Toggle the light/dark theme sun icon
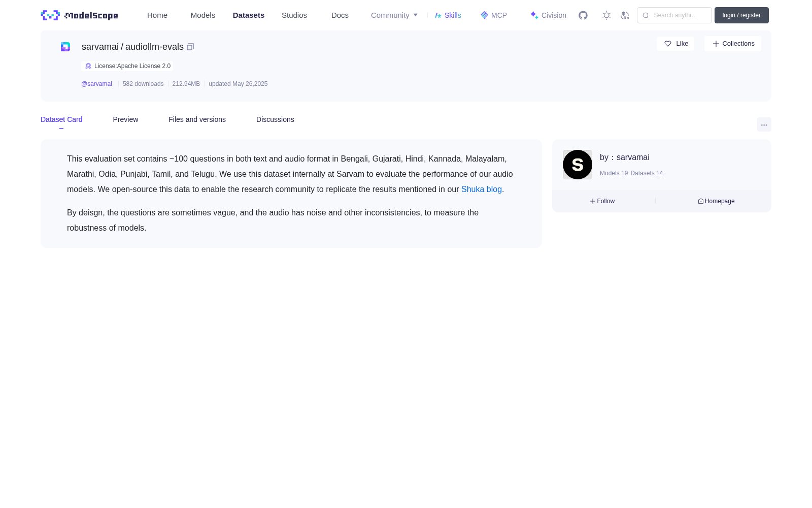812x508 pixels. [x=606, y=15]
